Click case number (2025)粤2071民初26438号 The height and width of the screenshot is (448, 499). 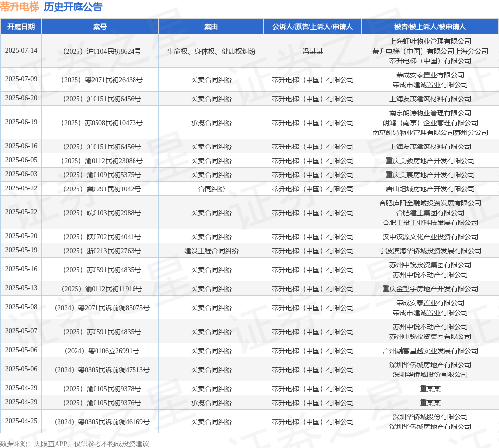[x=102, y=80]
